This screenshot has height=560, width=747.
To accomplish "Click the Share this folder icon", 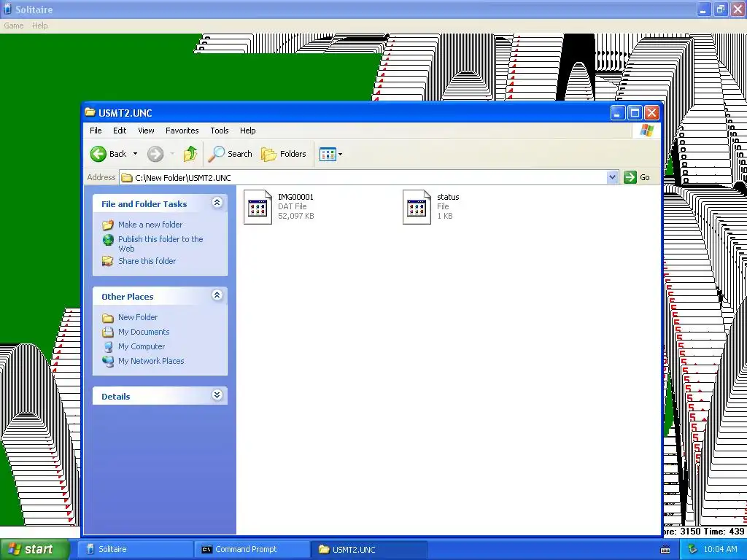I will [x=108, y=261].
